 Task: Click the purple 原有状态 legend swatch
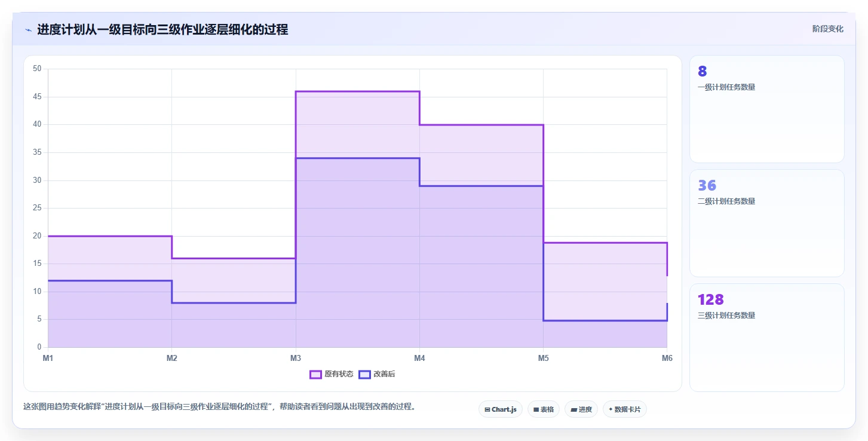point(315,375)
